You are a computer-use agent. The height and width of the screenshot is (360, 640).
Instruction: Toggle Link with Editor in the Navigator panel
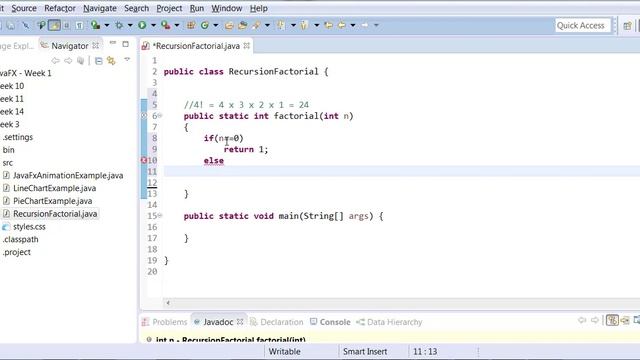pos(111,61)
